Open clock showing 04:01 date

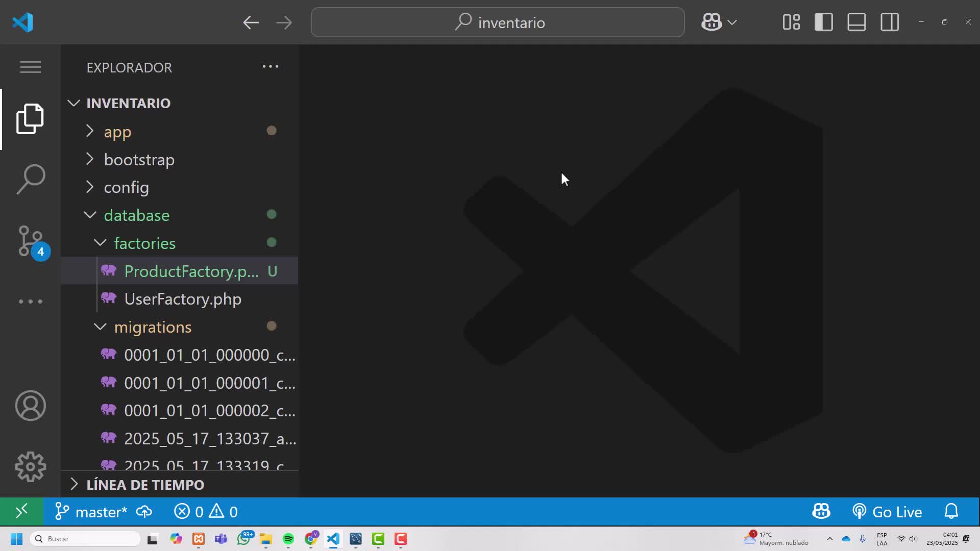click(942, 539)
